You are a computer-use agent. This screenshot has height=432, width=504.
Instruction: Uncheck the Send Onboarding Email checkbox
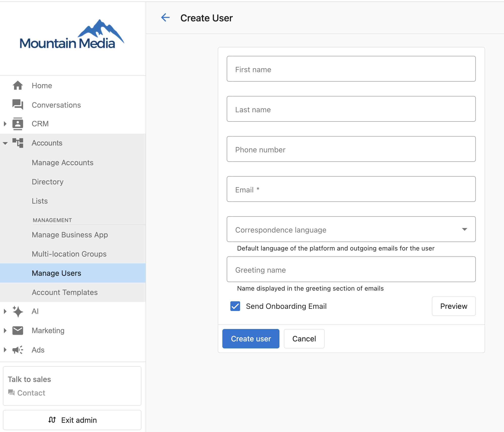coord(235,306)
